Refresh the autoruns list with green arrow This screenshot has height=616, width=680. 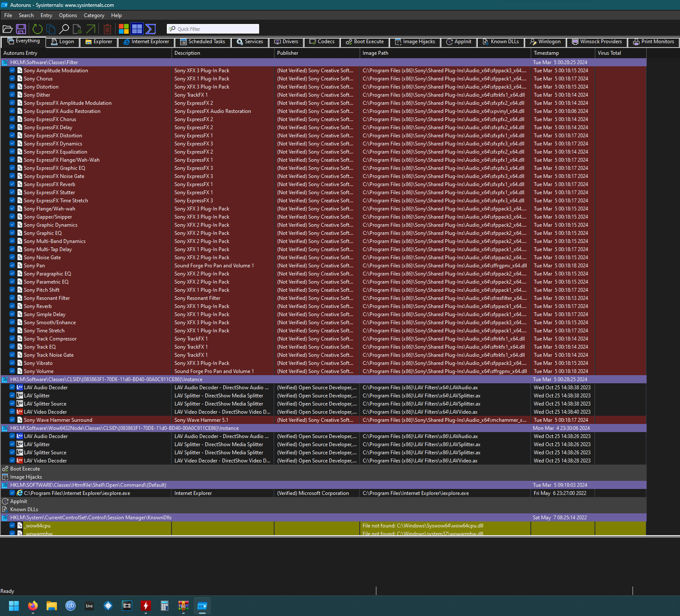(38, 29)
